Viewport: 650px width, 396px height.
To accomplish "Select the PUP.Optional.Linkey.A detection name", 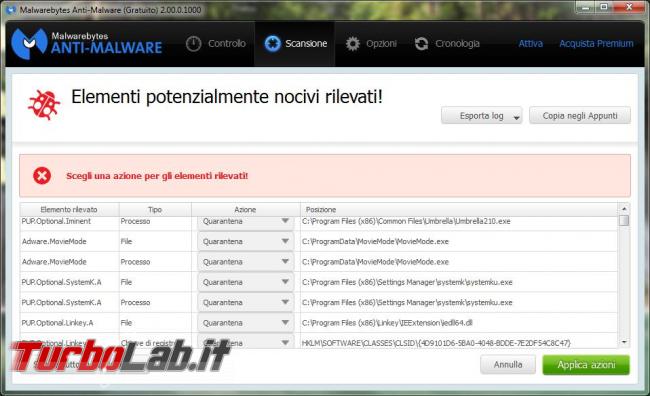I will click(x=57, y=323).
